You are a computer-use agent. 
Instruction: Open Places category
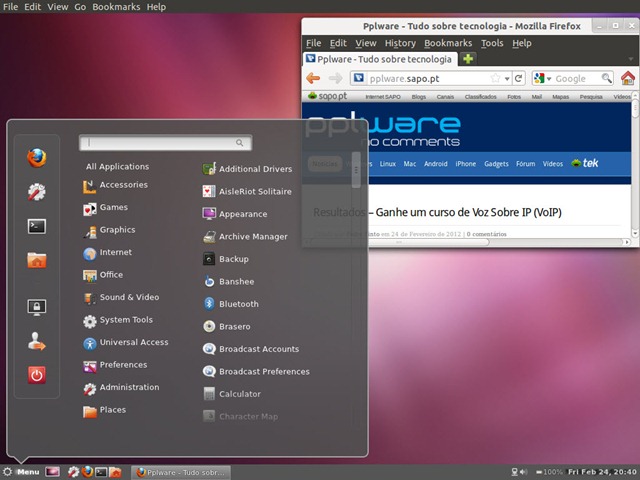104,410
